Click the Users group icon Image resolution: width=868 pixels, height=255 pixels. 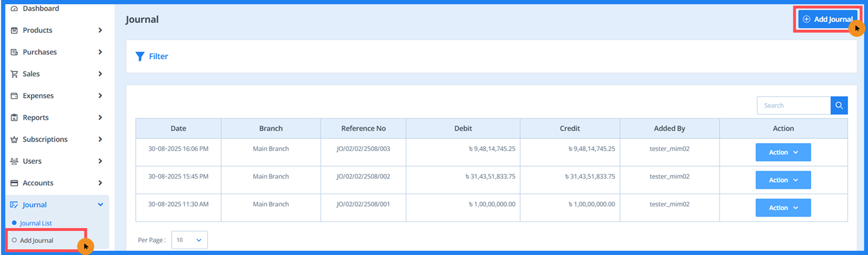[x=14, y=161]
